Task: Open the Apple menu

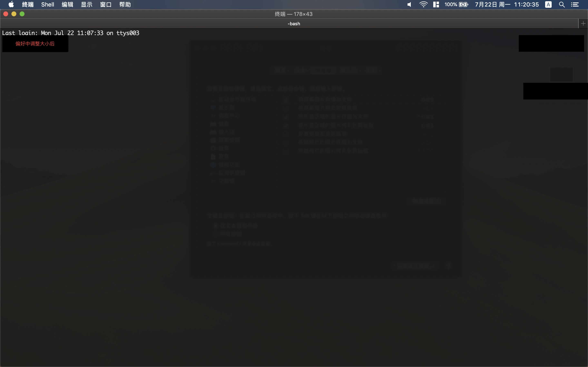Action: pyautogui.click(x=11, y=4)
